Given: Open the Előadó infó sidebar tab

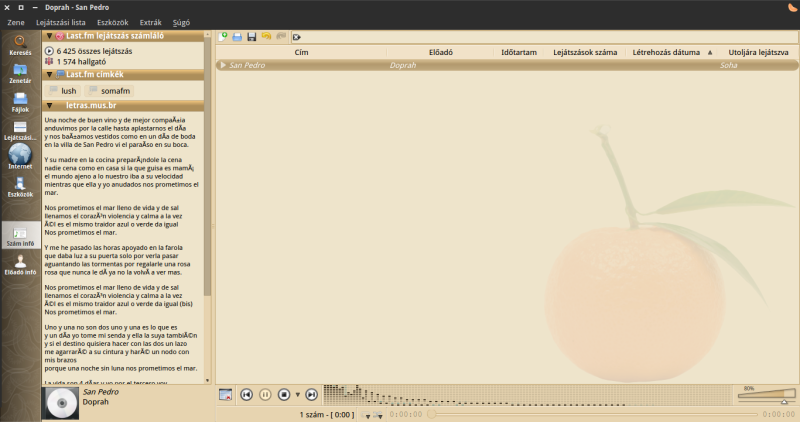Looking at the screenshot, I should [x=20, y=264].
